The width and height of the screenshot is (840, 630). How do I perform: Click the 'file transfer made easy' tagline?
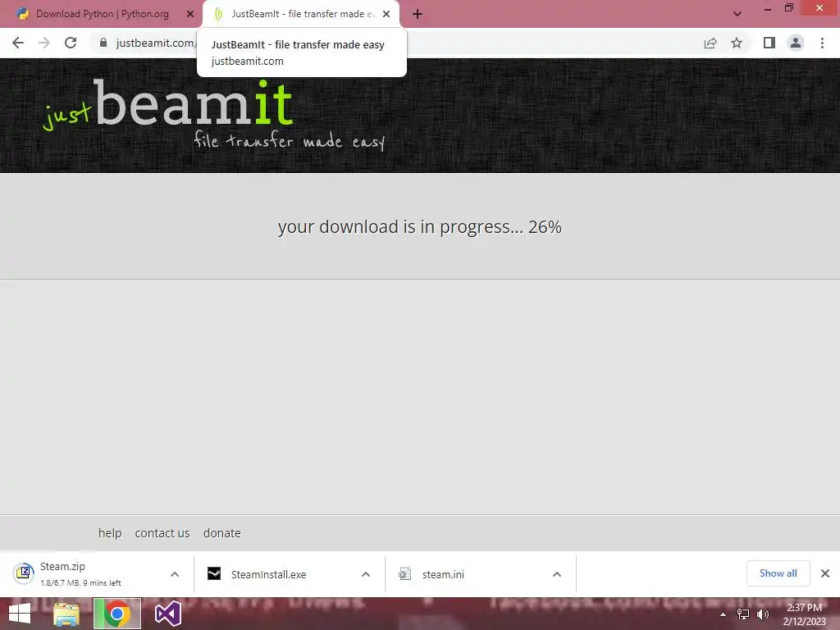click(290, 140)
